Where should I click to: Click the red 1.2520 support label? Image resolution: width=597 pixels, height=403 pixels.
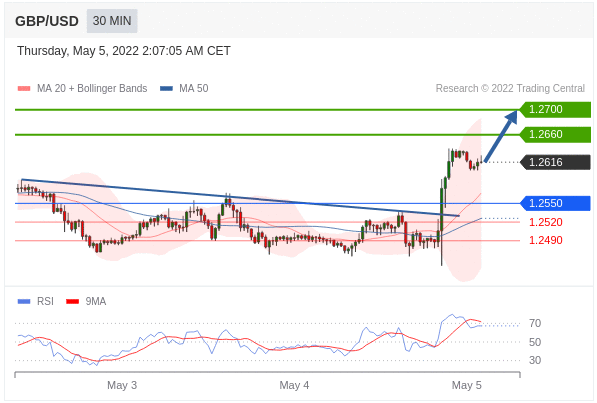click(546, 222)
